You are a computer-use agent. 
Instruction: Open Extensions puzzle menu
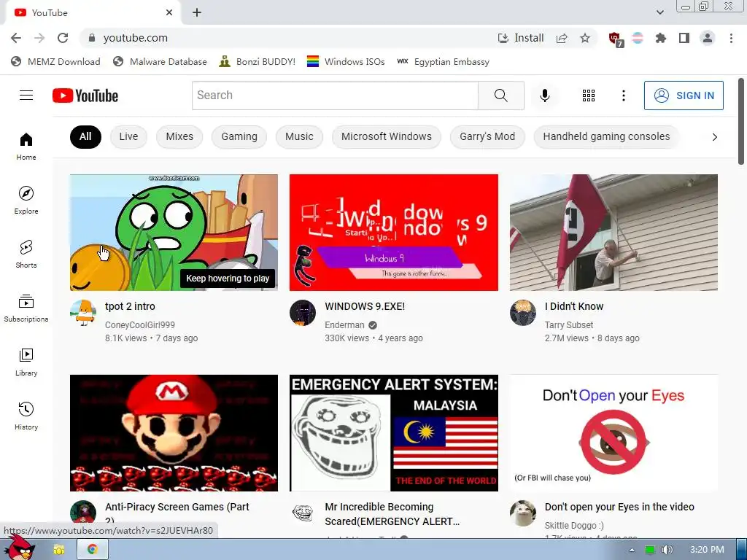(x=660, y=38)
